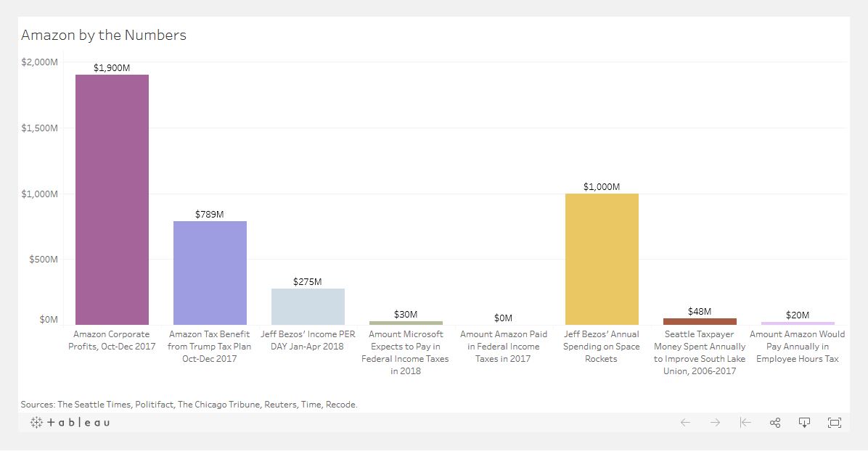Click the $500M axis tick label
The image size is (868, 451).
43,260
